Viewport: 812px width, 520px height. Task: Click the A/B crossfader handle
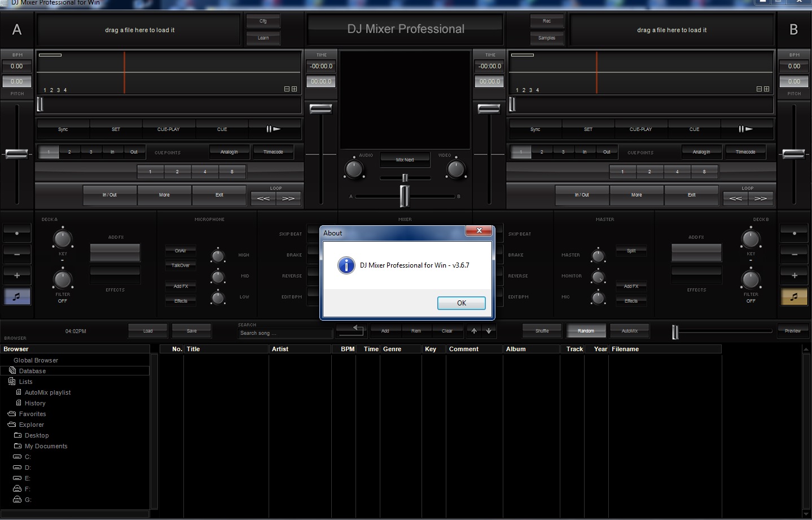tap(405, 196)
